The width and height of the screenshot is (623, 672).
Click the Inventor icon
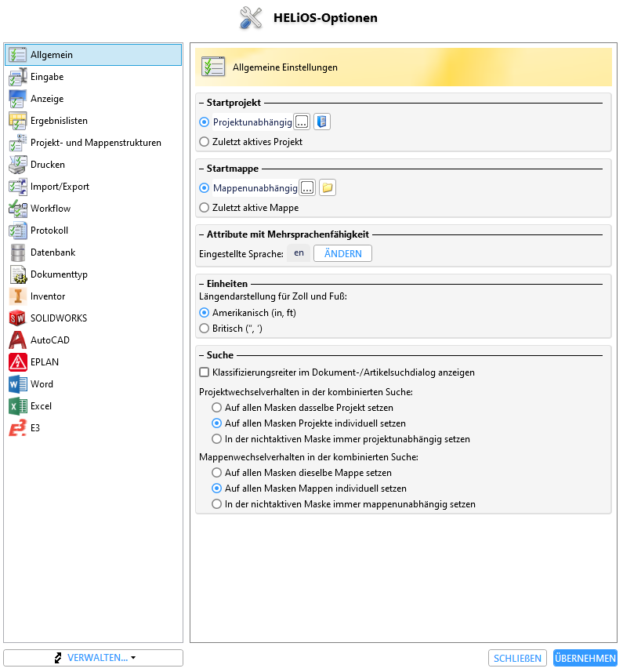(17, 296)
